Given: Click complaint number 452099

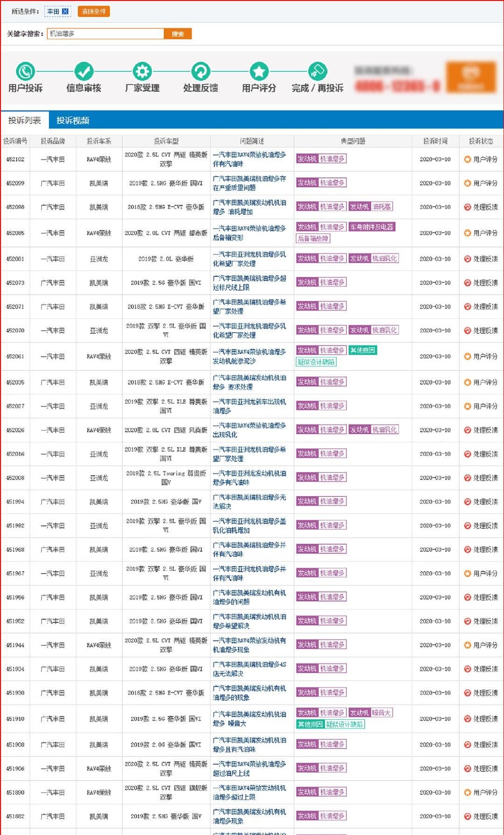Looking at the screenshot, I should 15,183.
